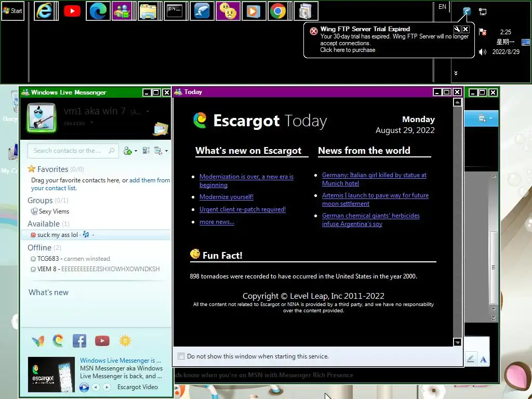This screenshot has height=399, width=532.
Task: Go to previous video item
Action: tap(96, 387)
